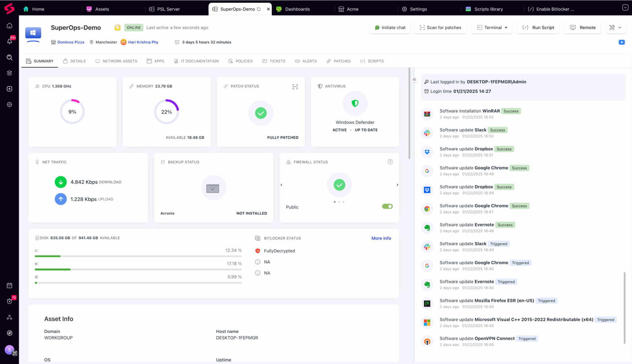Click the firewall status help icon
Viewport: 632px width, 364px height.
point(390,162)
